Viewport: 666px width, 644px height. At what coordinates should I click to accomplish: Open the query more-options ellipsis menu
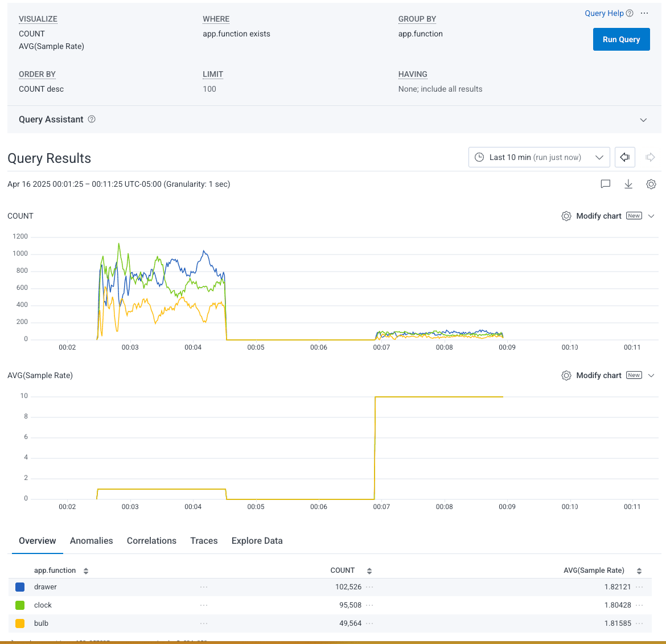point(644,13)
